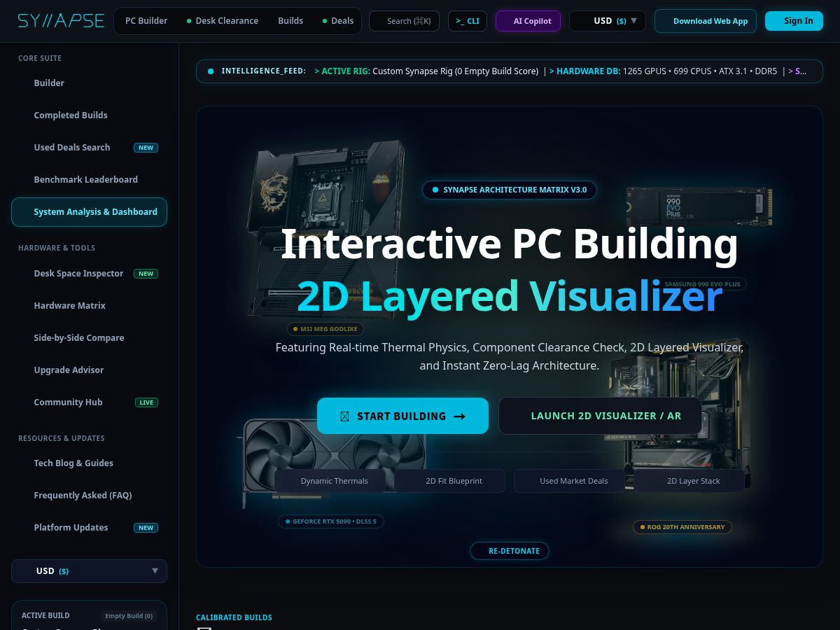Image resolution: width=840 pixels, height=630 pixels.
Task: Go to Completed Builds in sidebar
Action: [89, 115]
